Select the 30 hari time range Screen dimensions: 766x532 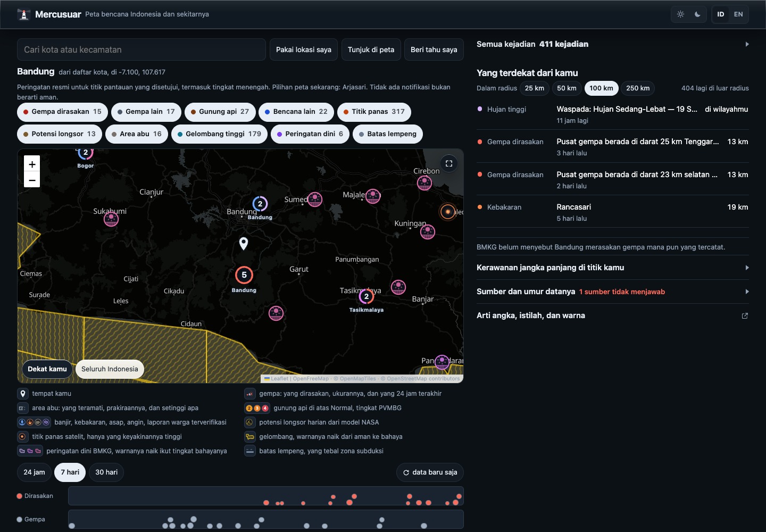[x=106, y=472]
